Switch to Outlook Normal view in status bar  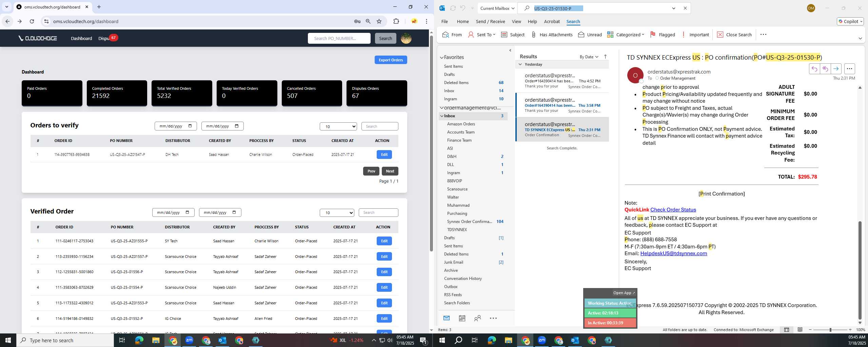[x=787, y=330]
